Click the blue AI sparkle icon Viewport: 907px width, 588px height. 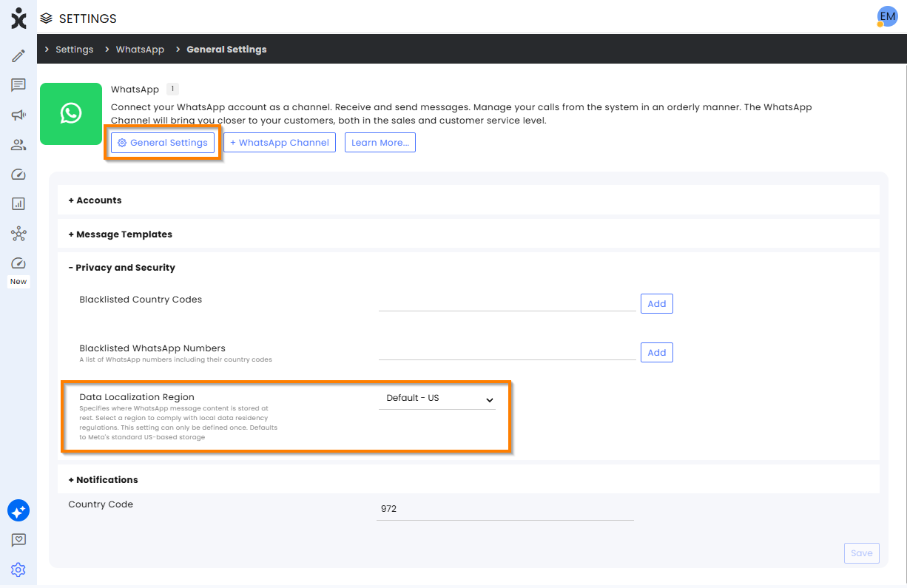(18, 510)
